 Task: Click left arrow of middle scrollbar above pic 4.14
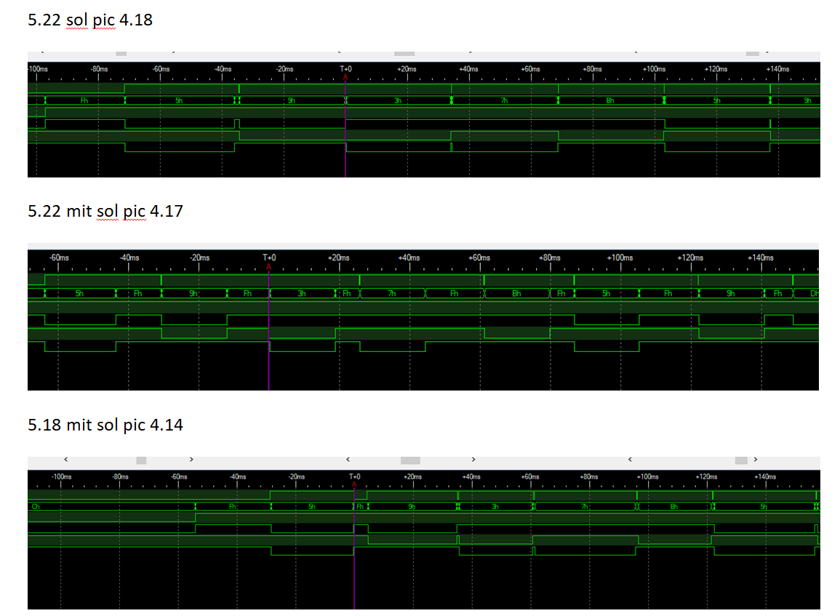click(348, 460)
